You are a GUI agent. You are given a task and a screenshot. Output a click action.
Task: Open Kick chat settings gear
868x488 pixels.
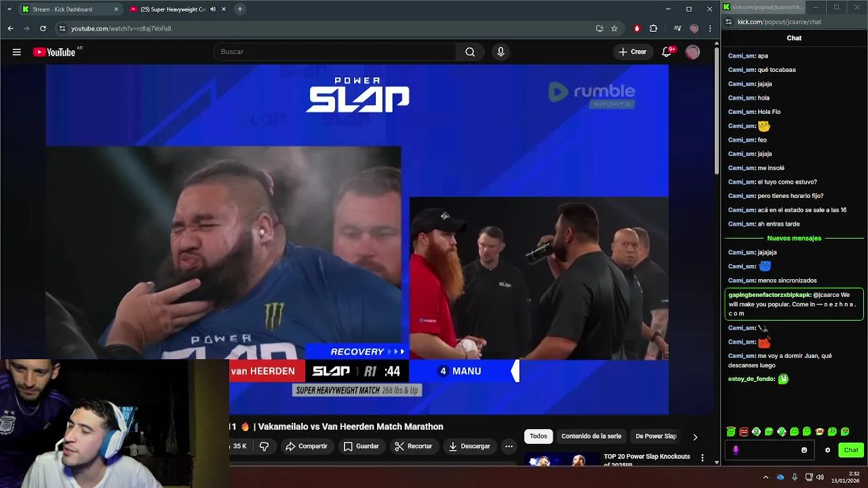click(827, 450)
